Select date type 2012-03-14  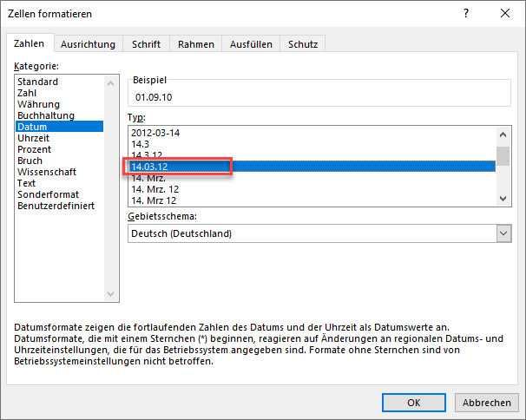coord(312,133)
